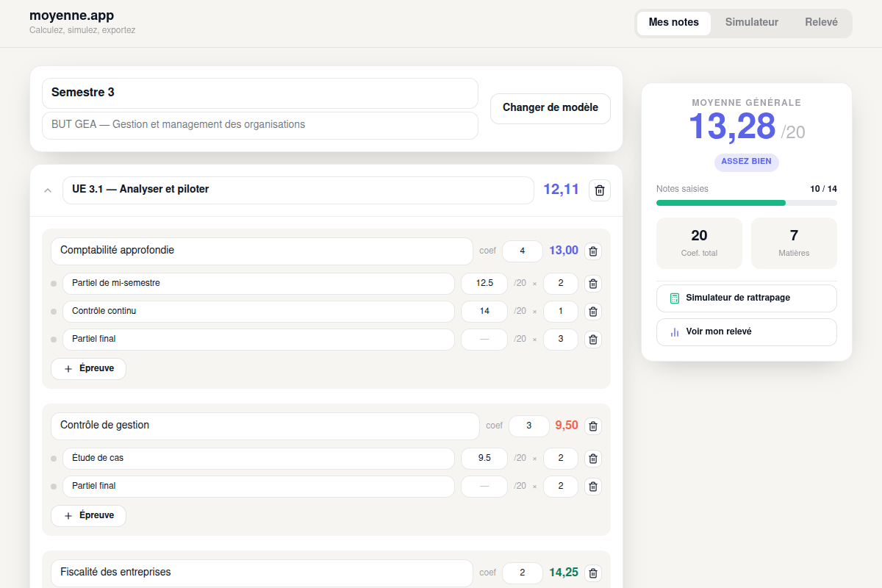The height and width of the screenshot is (588, 882).
Task: Open the Relevé tab
Action: pos(821,23)
